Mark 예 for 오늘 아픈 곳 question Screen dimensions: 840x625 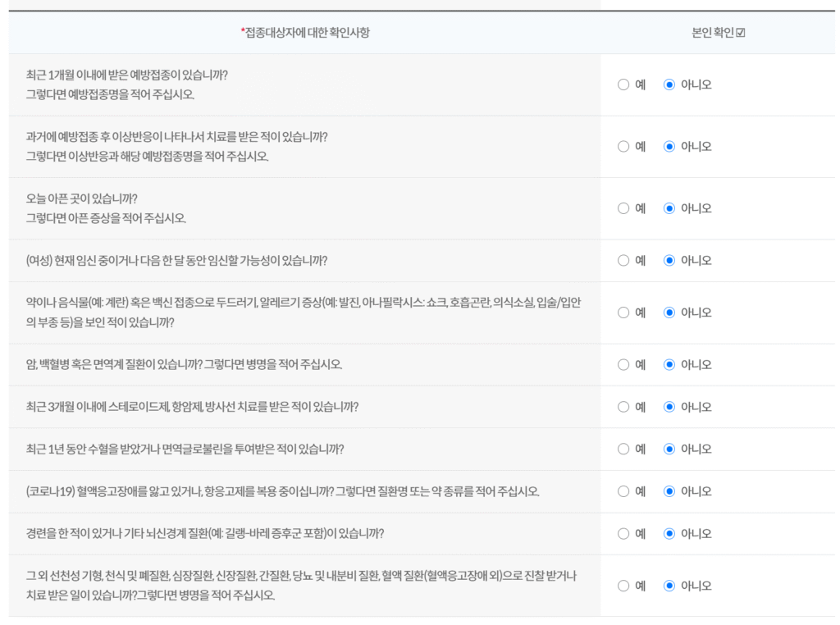tap(623, 208)
